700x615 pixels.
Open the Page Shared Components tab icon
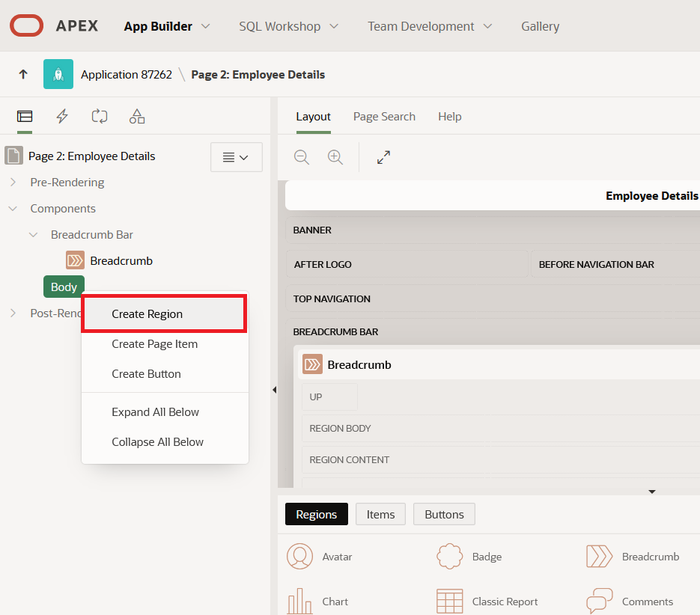137,117
